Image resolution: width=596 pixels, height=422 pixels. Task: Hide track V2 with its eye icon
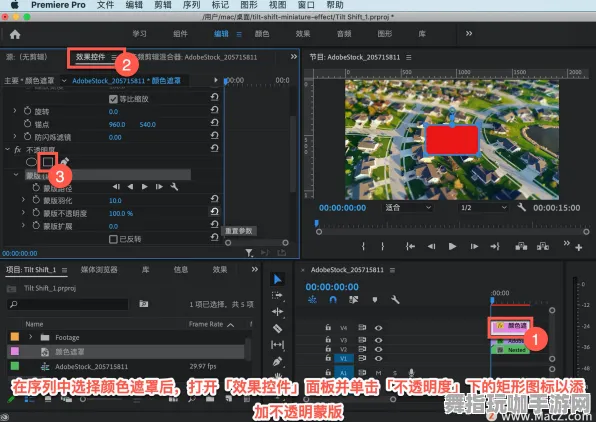(378, 349)
